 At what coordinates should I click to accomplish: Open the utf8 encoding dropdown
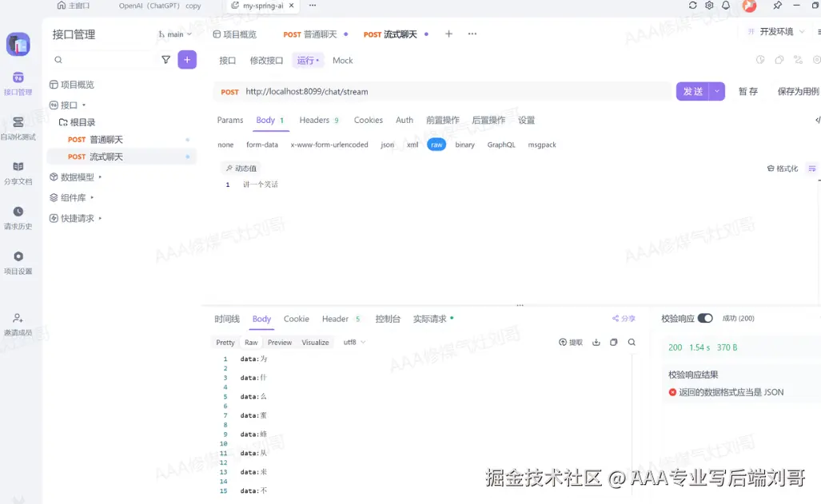coord(354,343)
